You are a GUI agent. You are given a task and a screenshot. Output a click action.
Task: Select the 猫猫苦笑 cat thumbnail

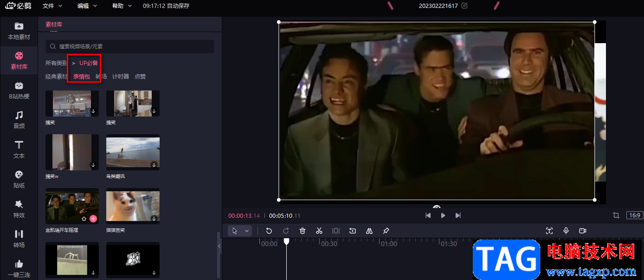coord(133,206)
